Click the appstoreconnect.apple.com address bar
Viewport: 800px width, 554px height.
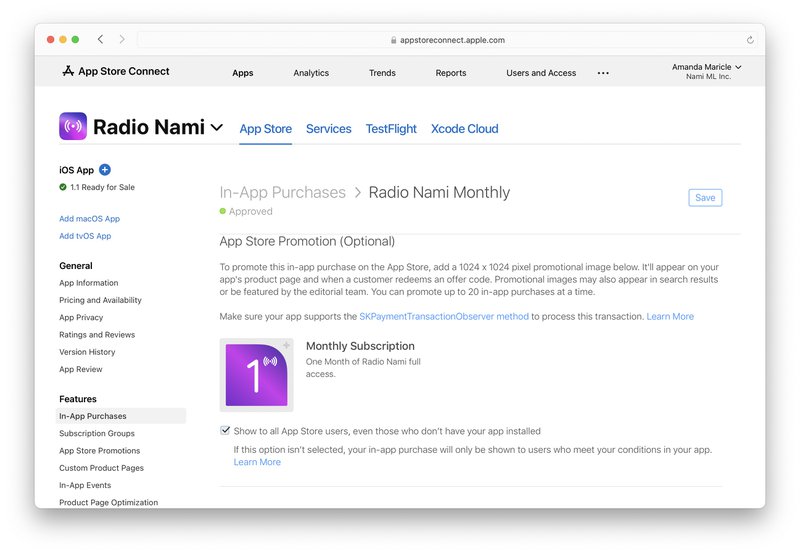pyautogui.click(x=448, y=40)
